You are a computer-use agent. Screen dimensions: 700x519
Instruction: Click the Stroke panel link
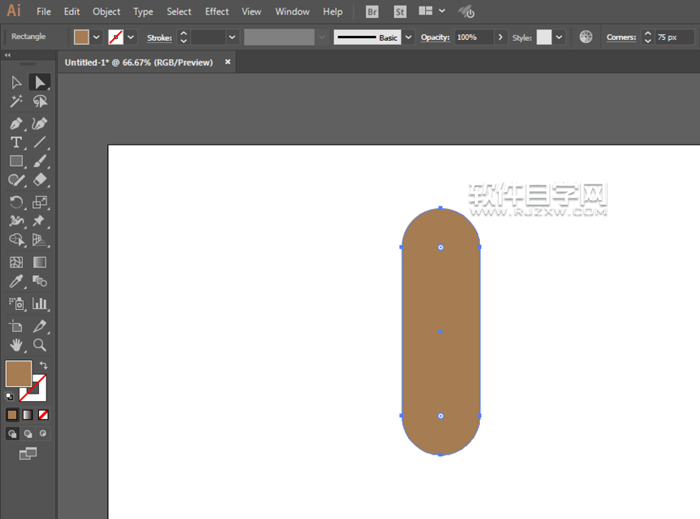tap(159, 37)
